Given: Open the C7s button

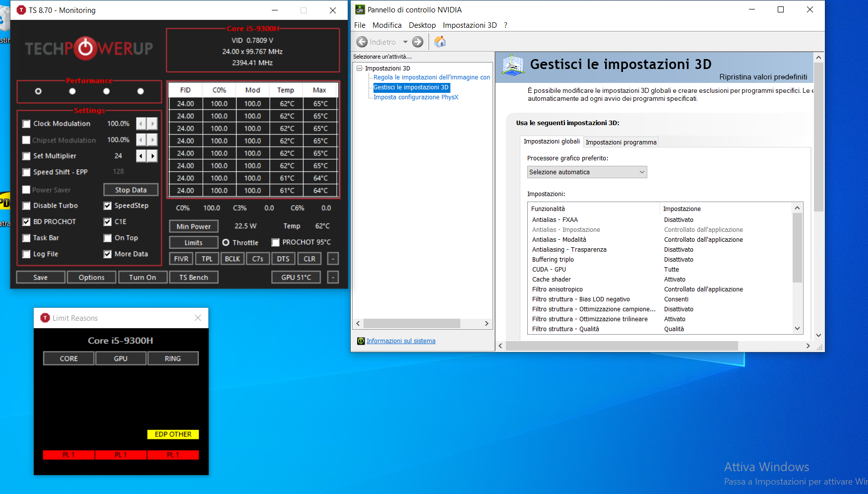Looking at the screenshot, I should [x=258, y=259].
